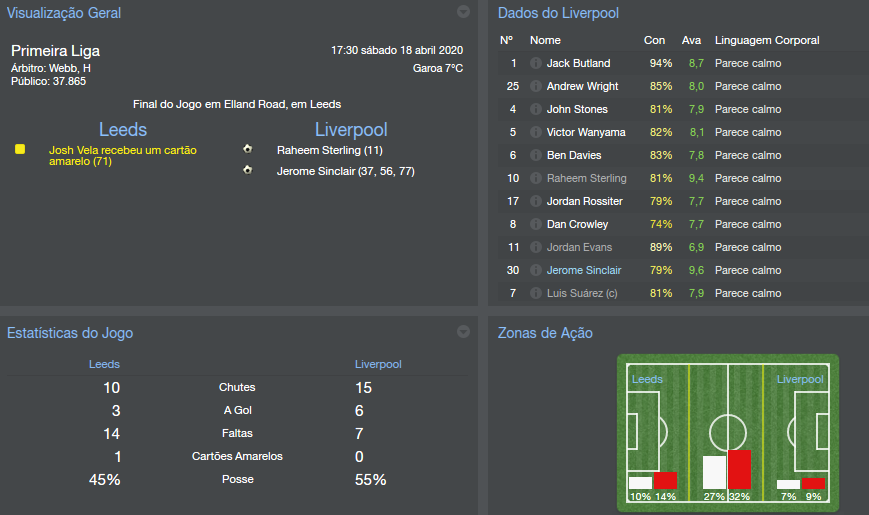Screen dimensions: 869x515
Task: Click the Linguagem Corporal column header
Action: tap(767, 40)
